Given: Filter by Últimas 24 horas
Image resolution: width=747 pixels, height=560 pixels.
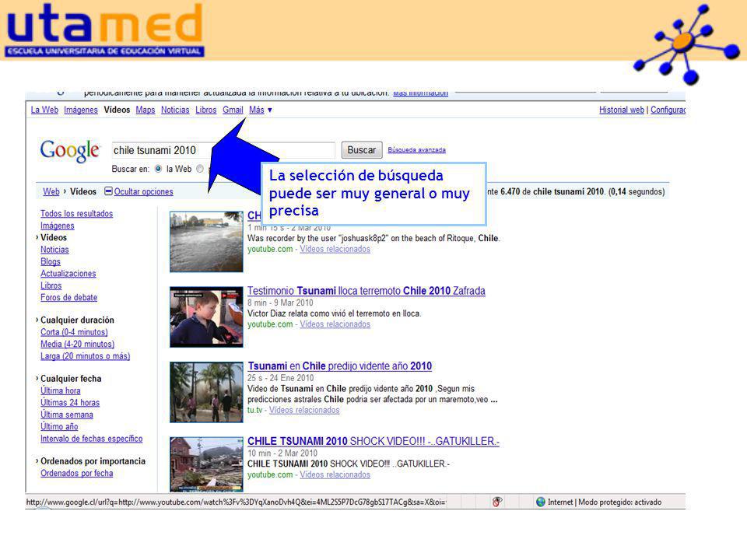Looking at the screenshot, I should click(70, 402).
